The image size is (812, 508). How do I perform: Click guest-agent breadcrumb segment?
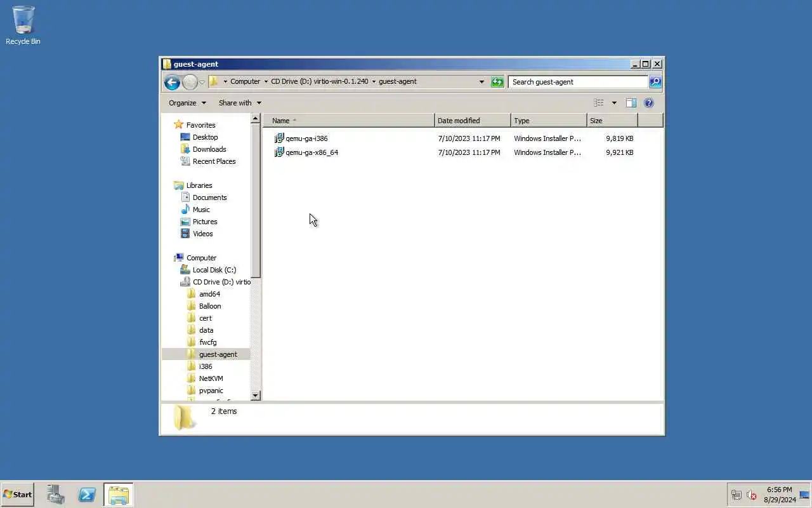(398, 81)
